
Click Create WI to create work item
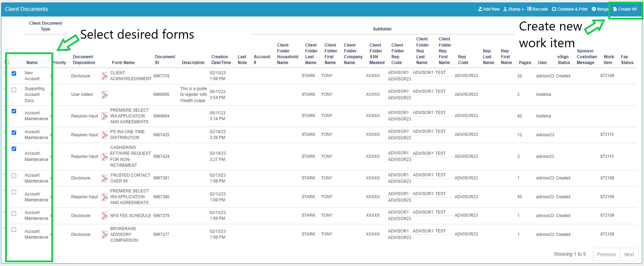coord(625,9)
